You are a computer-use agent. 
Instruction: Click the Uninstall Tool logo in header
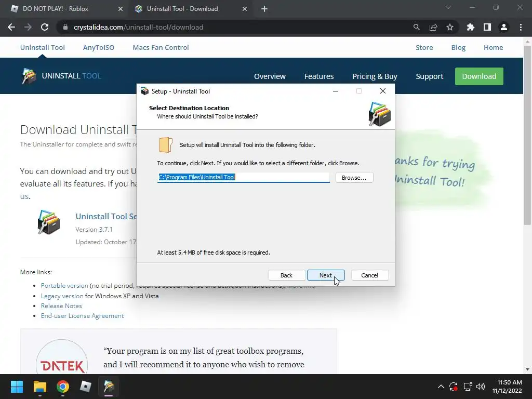tap(61, 76)
